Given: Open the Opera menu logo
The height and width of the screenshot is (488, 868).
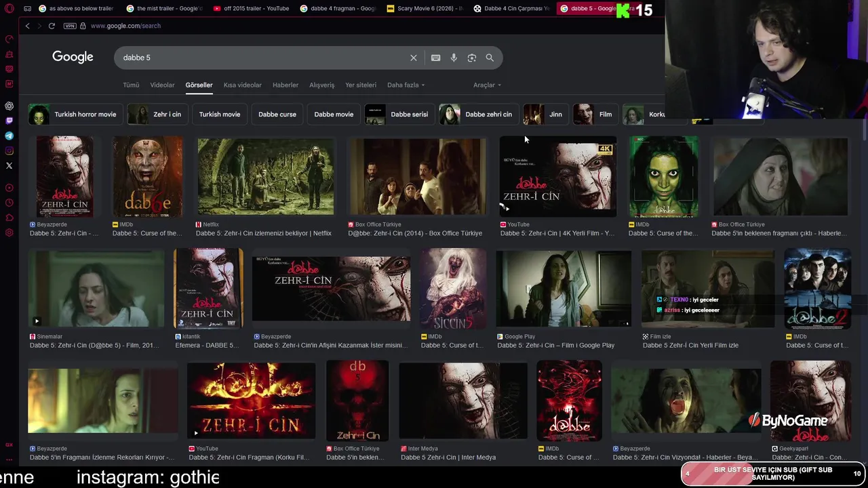Looking at the screenshot, I should [9, 9].
